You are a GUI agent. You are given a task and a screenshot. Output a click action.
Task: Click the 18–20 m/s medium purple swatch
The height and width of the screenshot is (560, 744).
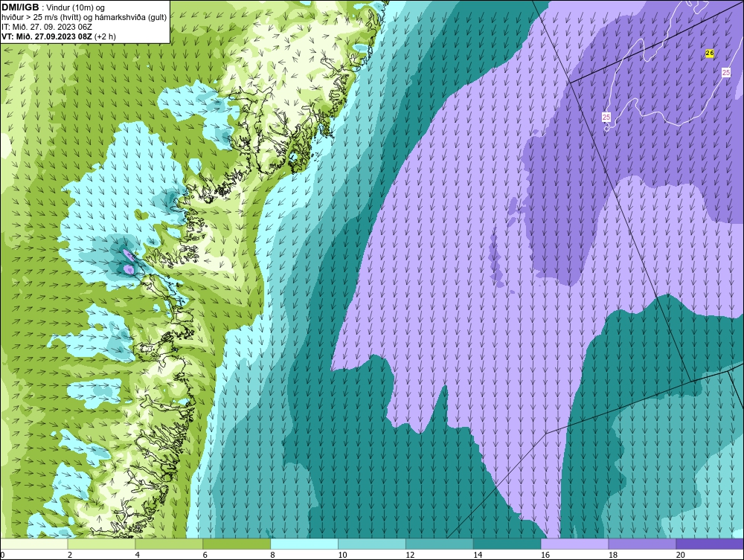643,544
